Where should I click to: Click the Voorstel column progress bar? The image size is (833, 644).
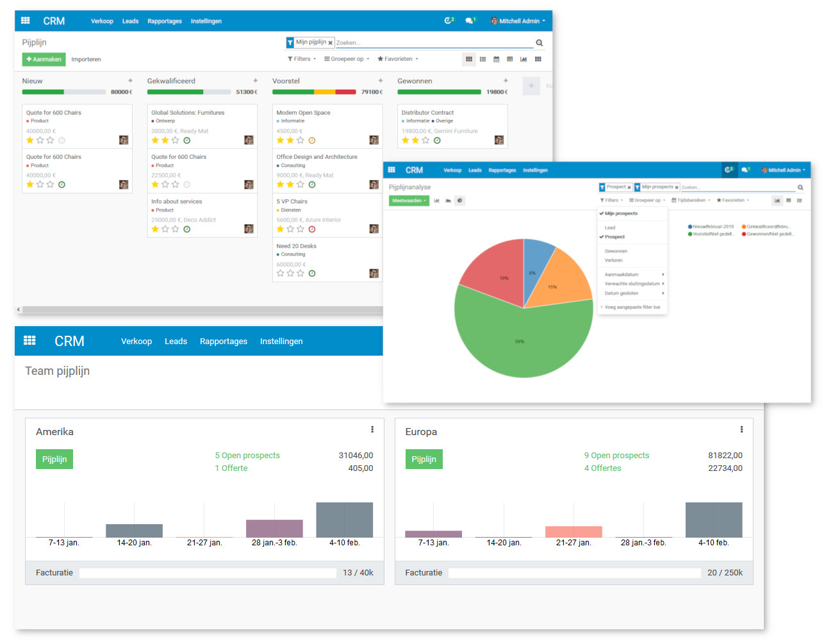tap(314, 92)
